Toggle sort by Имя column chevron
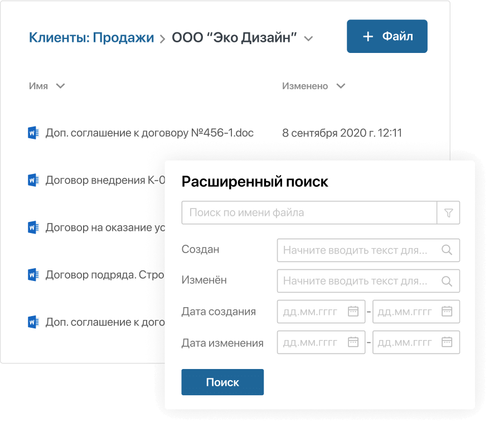 pos(60,86)
